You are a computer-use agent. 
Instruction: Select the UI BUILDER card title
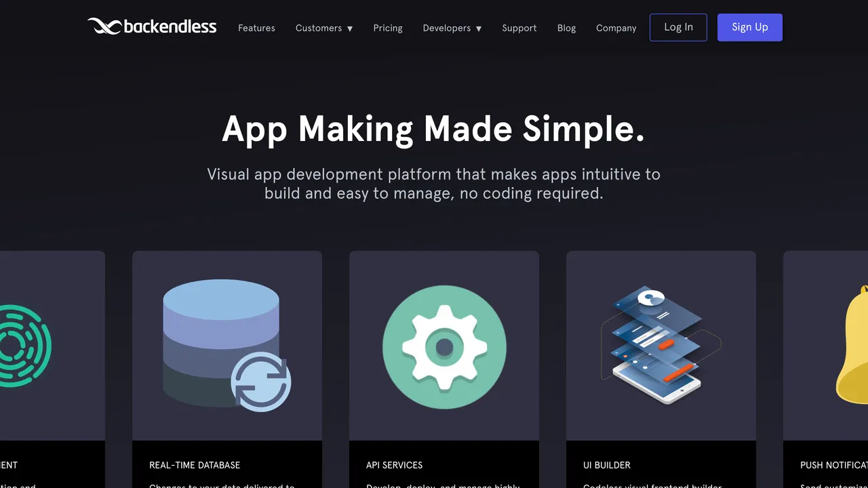(607, 465)
